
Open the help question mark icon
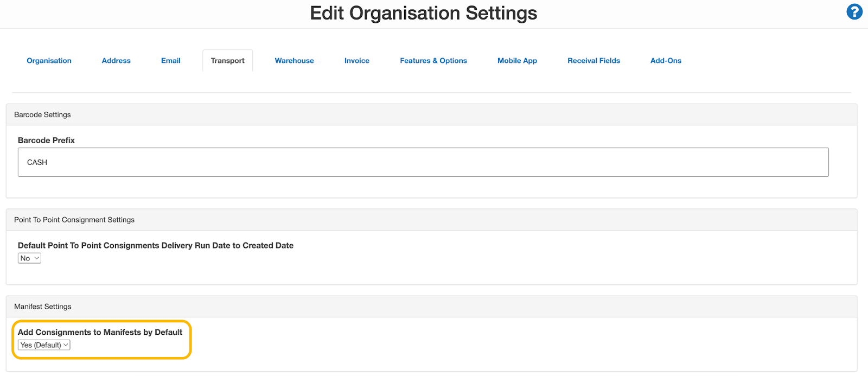pos(854,11)
